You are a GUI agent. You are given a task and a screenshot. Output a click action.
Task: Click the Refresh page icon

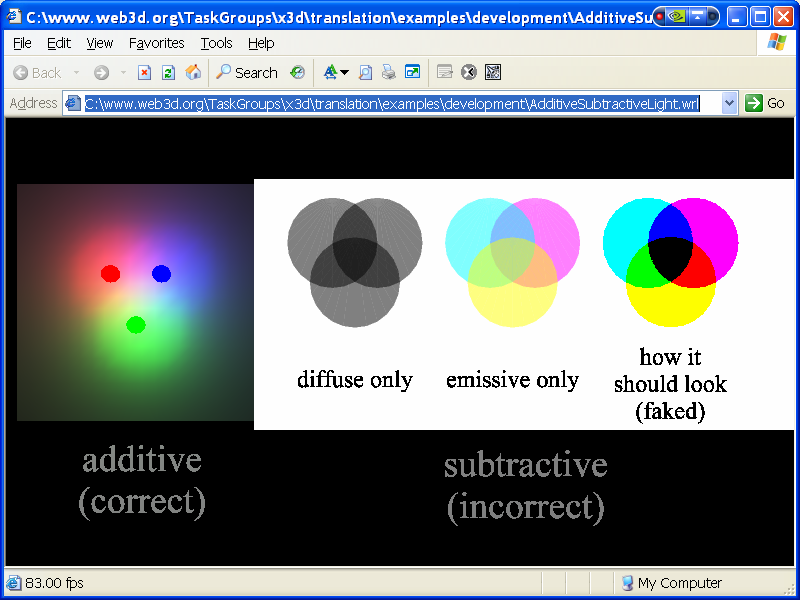coord(168,72)
